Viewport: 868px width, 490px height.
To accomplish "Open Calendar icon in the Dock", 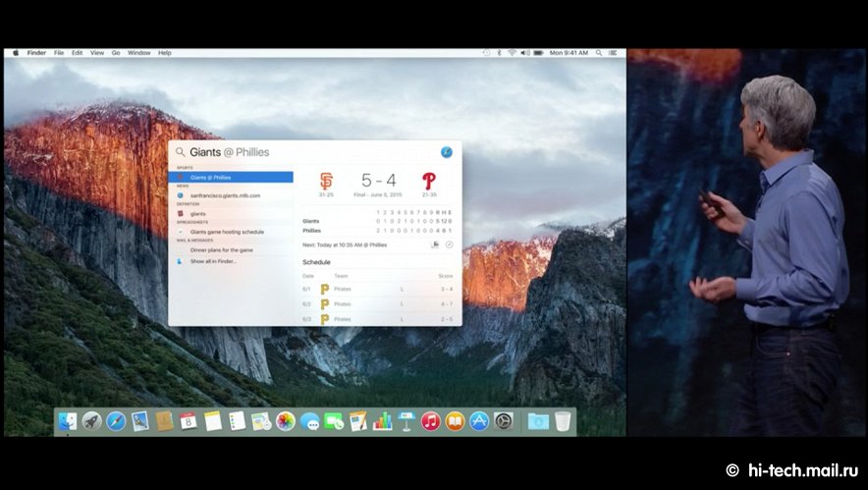I will (189, 421).
